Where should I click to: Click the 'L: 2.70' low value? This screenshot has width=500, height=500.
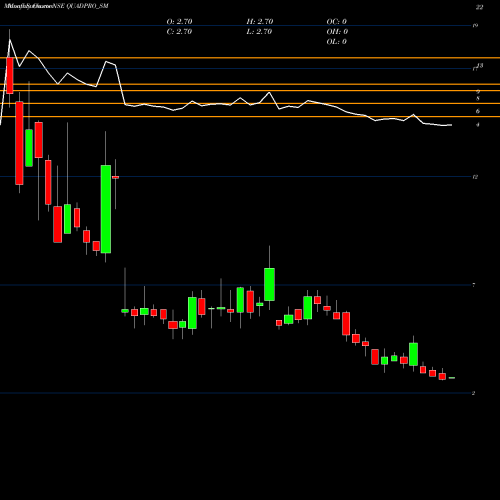[x=259, y=32]
